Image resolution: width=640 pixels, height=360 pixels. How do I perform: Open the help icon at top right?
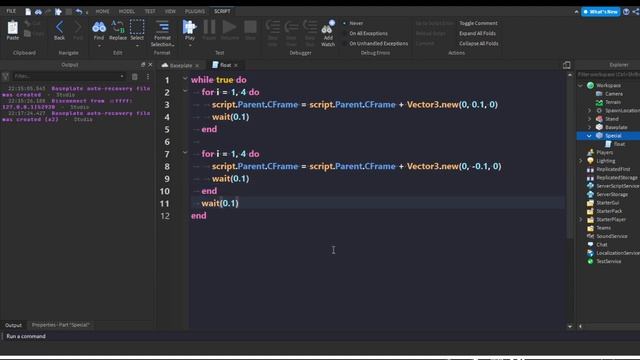pyautogui.click(x=626, y=11)
